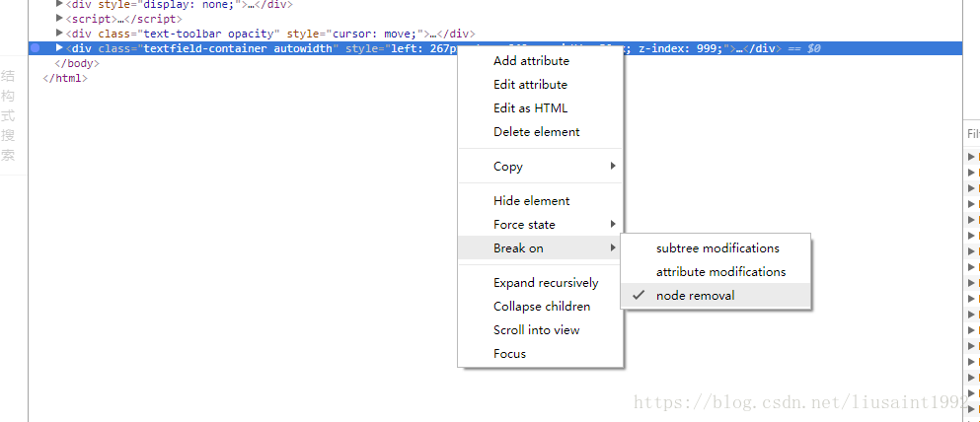Click the blue DOM breakpoint dot
This screenshot has width=980, height=422.
35,48
